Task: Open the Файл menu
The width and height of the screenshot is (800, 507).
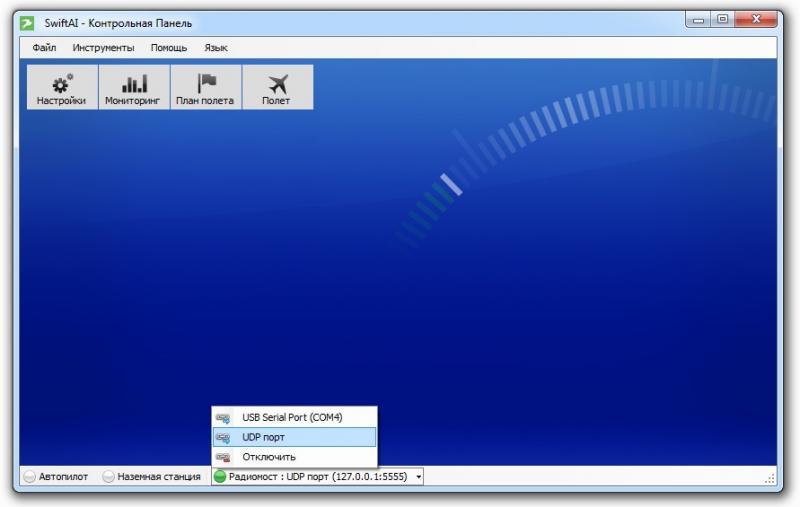Action: (44, 47)
